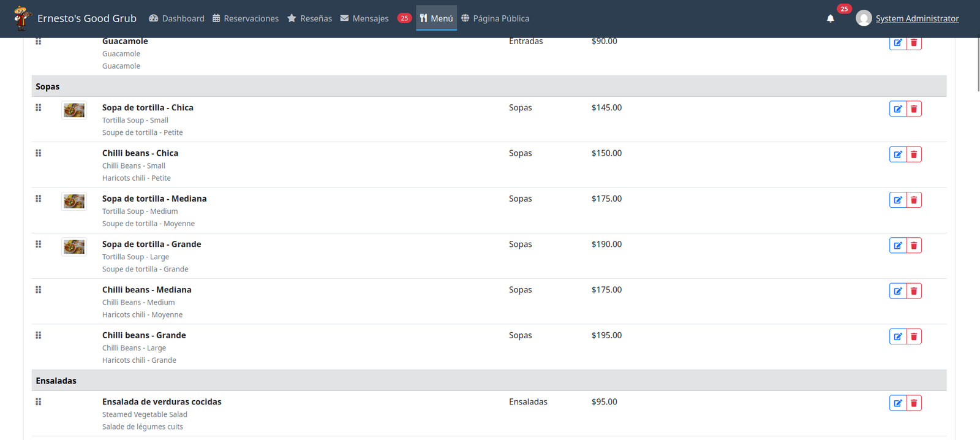Grab drag handle of Chilli beans - Grande
Viewport: 980px width, 440px height.
(x=39, y=335)
